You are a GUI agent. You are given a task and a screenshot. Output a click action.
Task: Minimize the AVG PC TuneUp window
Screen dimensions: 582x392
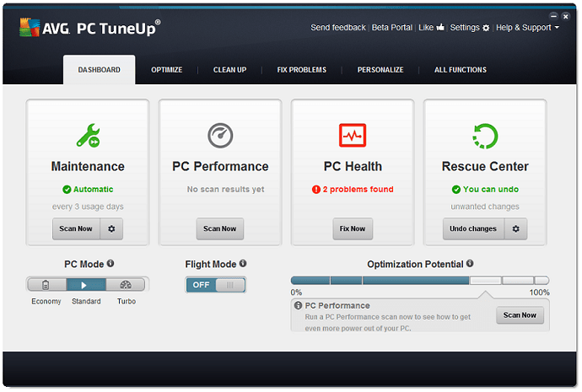click(x=553, y=16)
